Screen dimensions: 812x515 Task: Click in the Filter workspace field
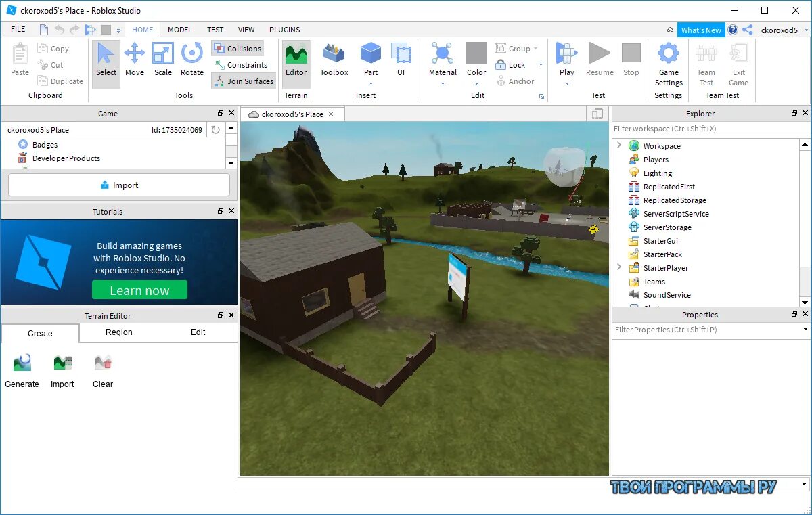[x=711, y=129]
